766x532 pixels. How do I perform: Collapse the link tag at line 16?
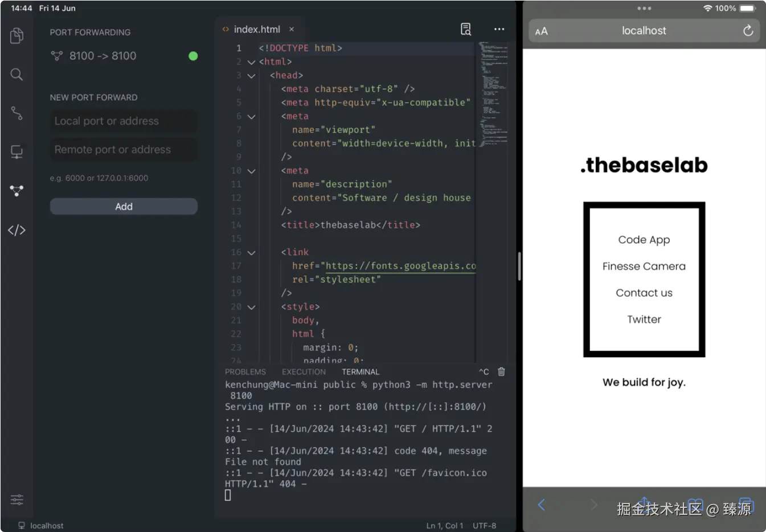(251, 253)
